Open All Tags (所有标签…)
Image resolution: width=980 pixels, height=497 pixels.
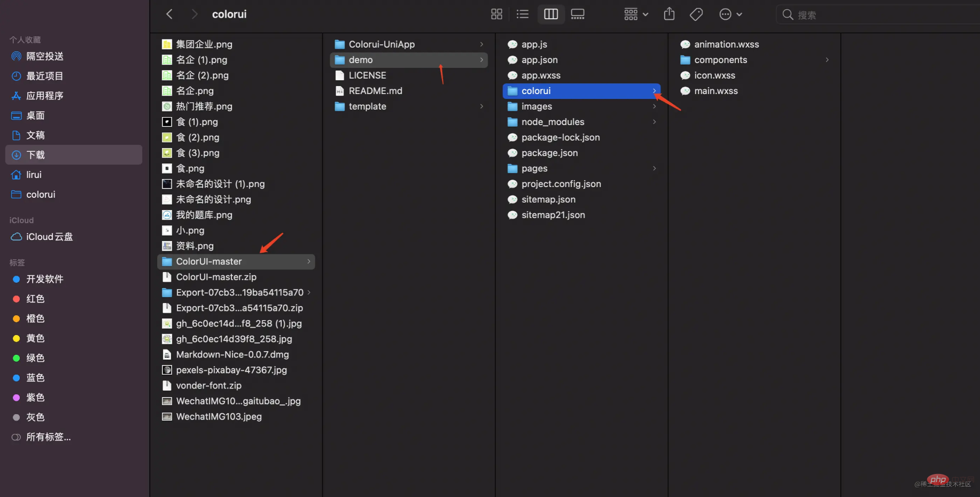tap(74, 437)
